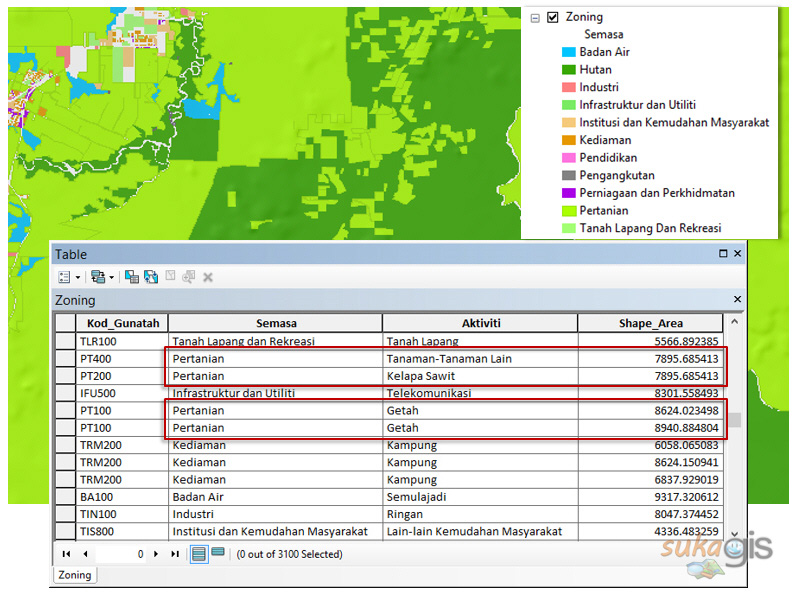Move to the next record
Image resolution: width=796 pixels, height=595 pixels.
click(x=158, y=554)
